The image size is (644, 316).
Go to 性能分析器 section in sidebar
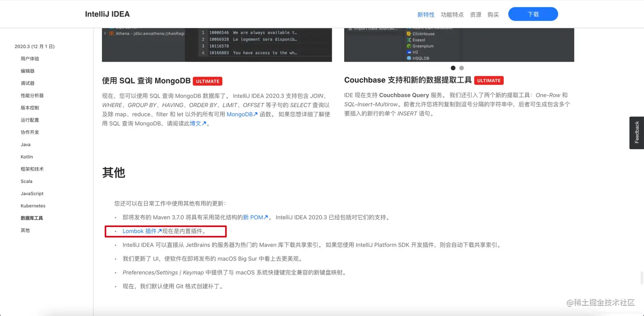[x=32, y=96]
